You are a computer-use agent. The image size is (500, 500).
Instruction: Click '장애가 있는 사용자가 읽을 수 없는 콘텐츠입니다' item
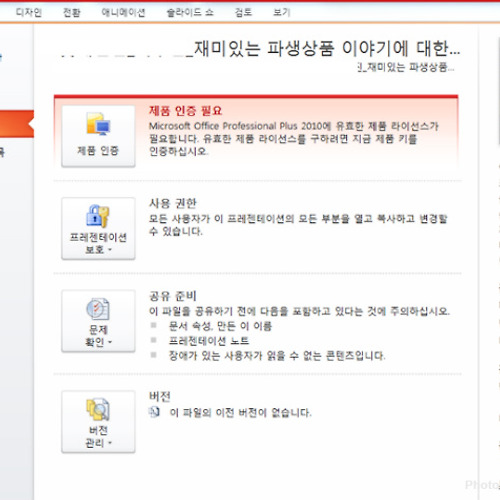(277, 356)
